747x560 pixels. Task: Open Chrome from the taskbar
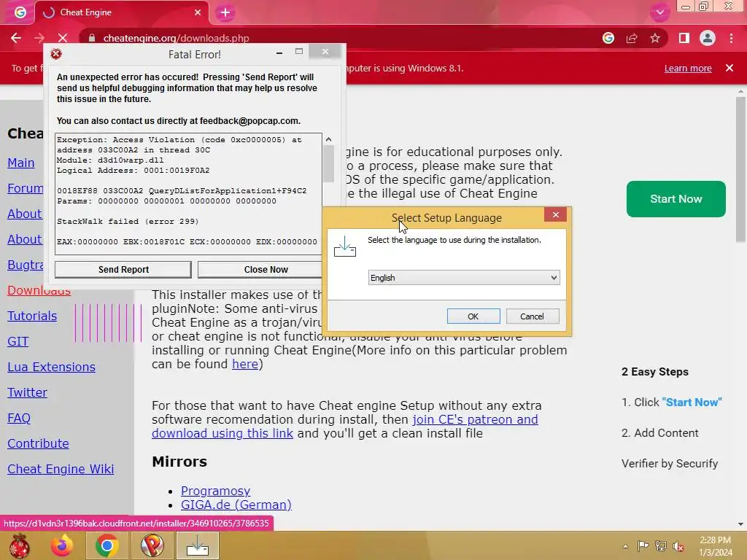tap(107, 545)
